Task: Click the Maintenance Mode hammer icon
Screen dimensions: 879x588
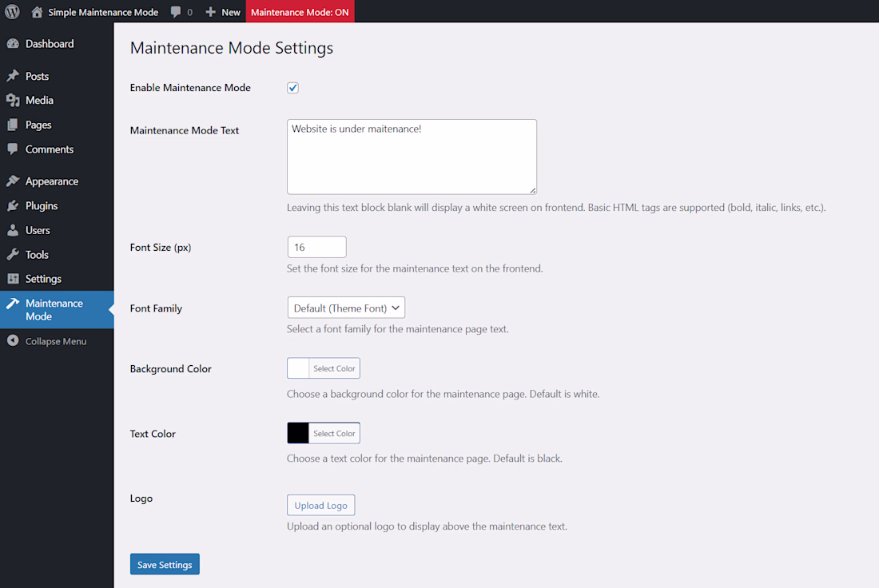Action: coord(13,304)
